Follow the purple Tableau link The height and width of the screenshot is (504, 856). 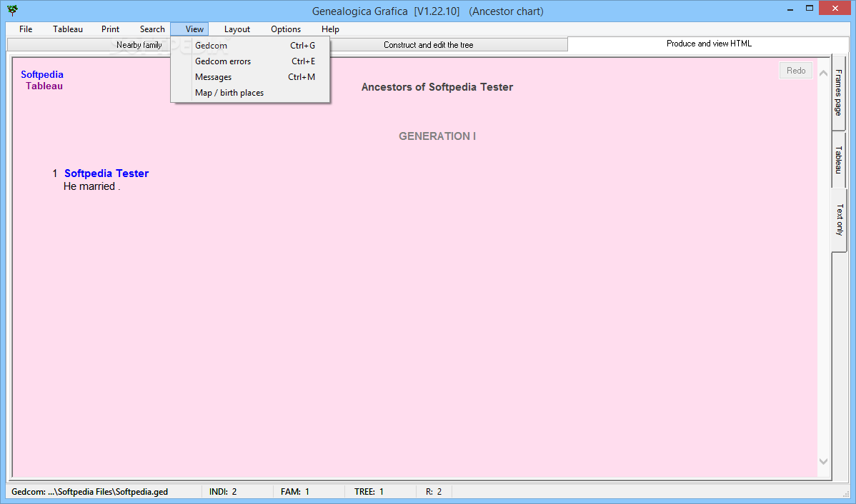tap(44, 86)
